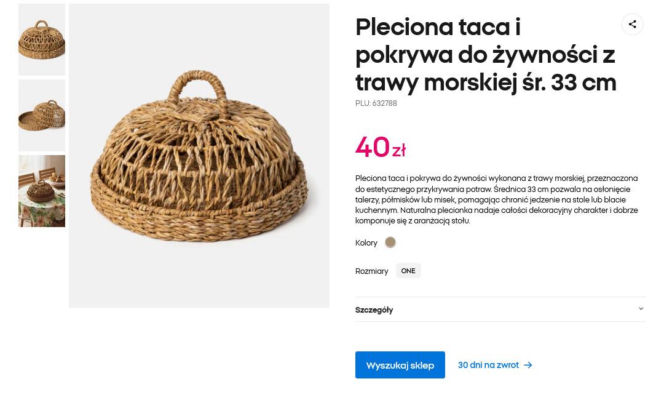664x400 pixels.
Task: Select the third thumbnail with table setting
Action: click(x=42, y=190)
